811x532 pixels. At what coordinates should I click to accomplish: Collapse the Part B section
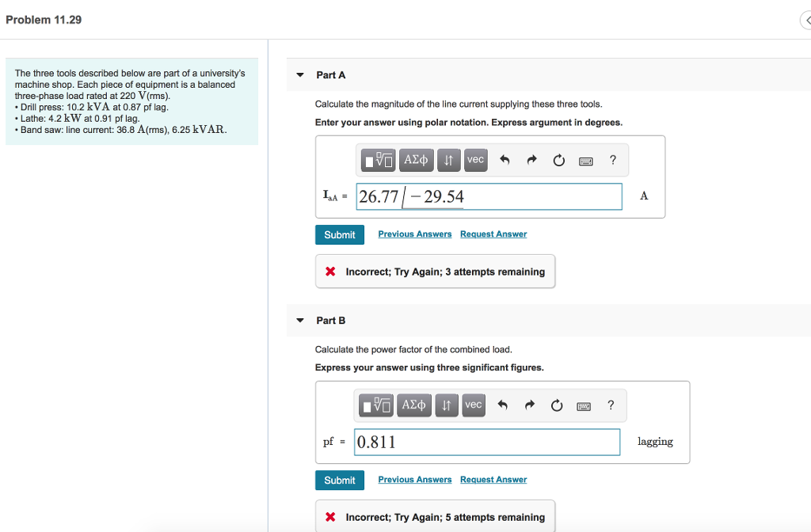click(299, 320)
